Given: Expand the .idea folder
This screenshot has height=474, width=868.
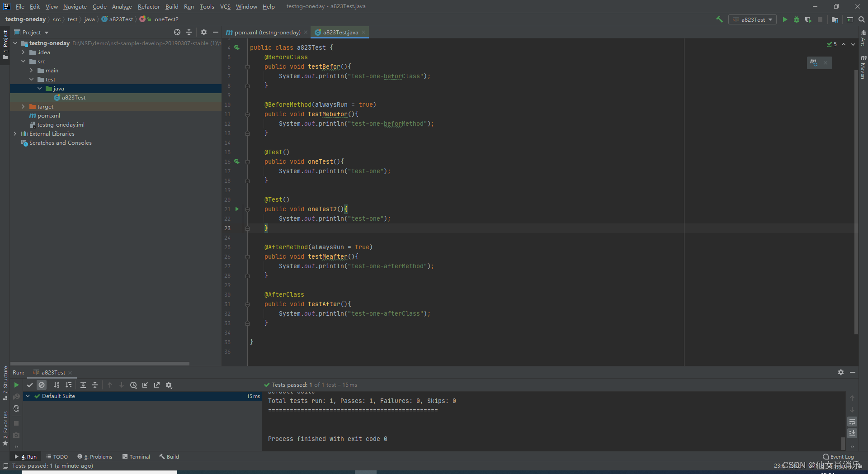Looking at the screenshot, I should 24,52.
